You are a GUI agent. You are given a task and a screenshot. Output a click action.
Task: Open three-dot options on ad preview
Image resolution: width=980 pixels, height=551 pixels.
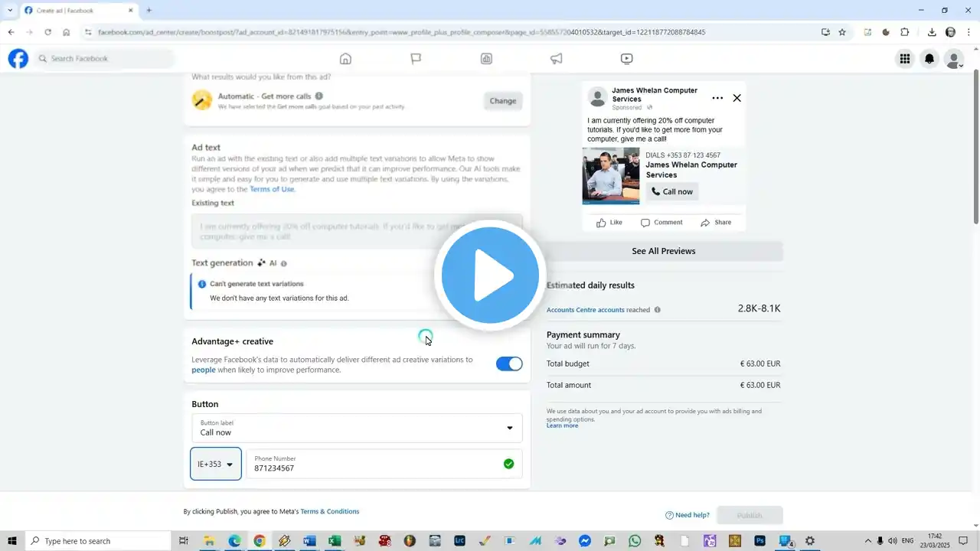tap(717, 98)
